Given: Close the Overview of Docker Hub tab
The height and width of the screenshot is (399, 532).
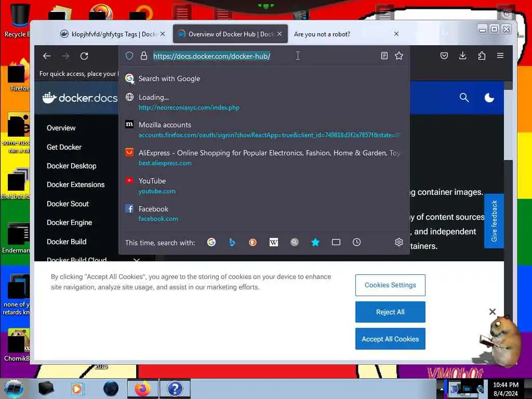Looking at the screenshot, I should tap(280, 34).
